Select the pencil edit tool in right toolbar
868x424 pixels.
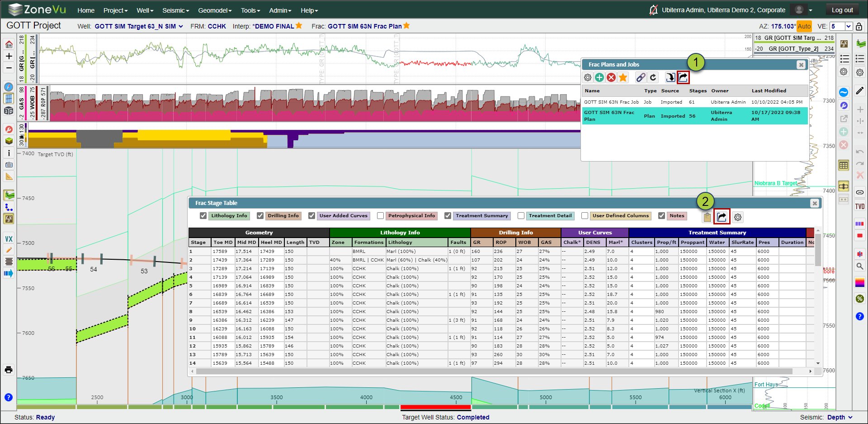pos(860,91)
